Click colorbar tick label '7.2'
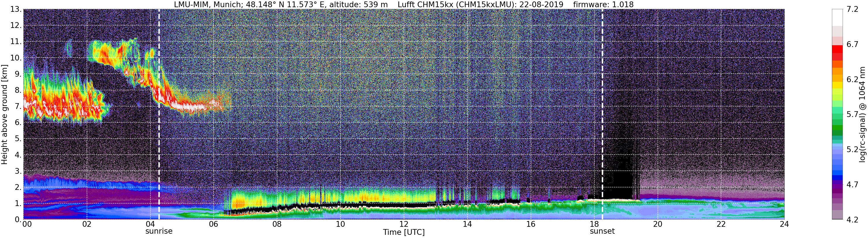 click(x=852, y=10)
